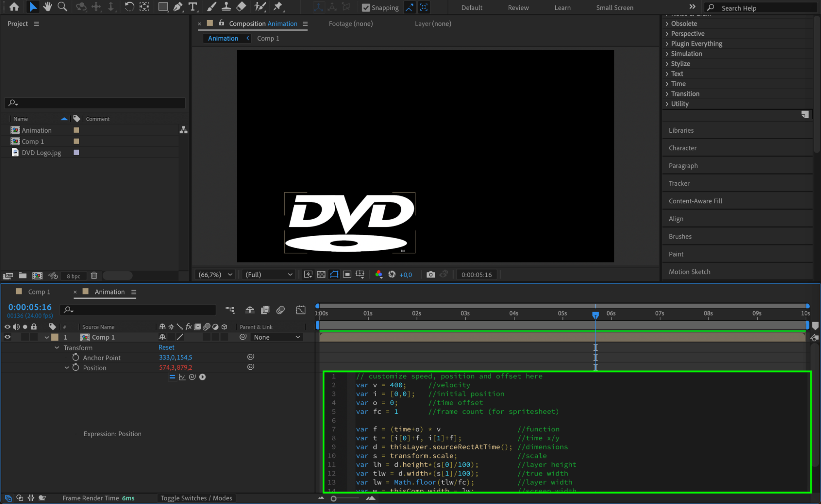Click Toggle Switches / Modes button
The height and width of the screenshot is (504, 821).
196,498
